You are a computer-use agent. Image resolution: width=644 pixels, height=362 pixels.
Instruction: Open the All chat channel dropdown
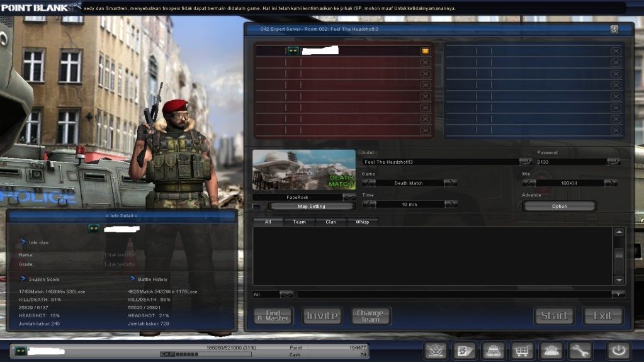click(286, 294)
